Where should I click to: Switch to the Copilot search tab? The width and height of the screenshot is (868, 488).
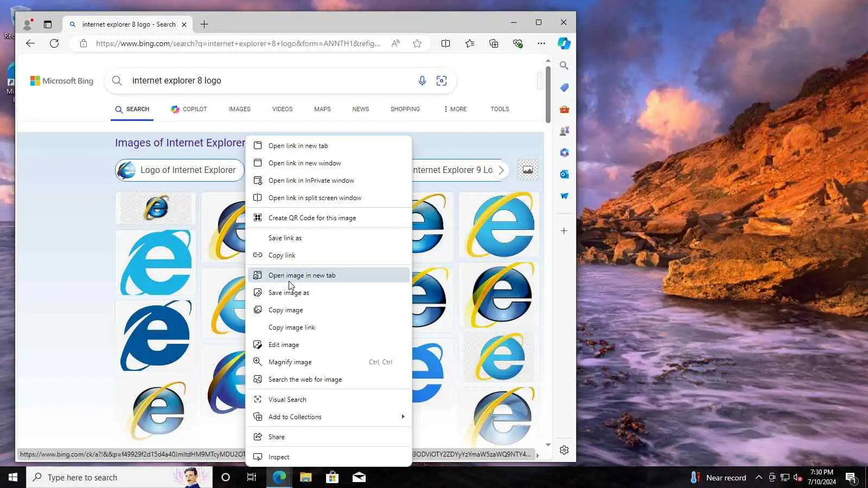click(189, 109)
